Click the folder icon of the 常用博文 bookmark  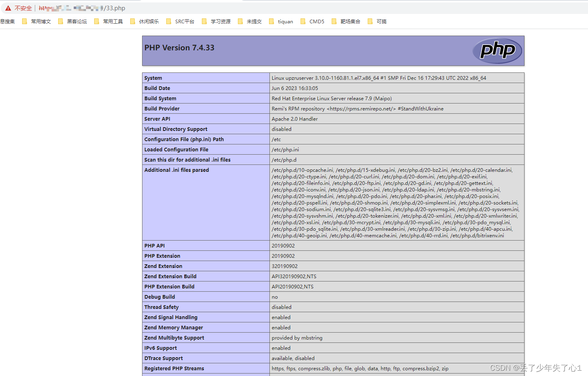click(x=25, y=22)
